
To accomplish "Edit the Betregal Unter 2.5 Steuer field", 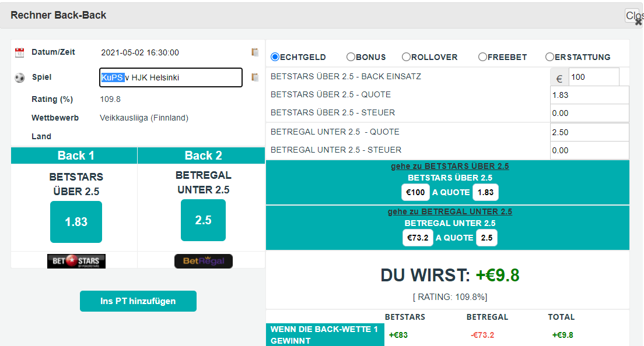I will coord(589,150).
